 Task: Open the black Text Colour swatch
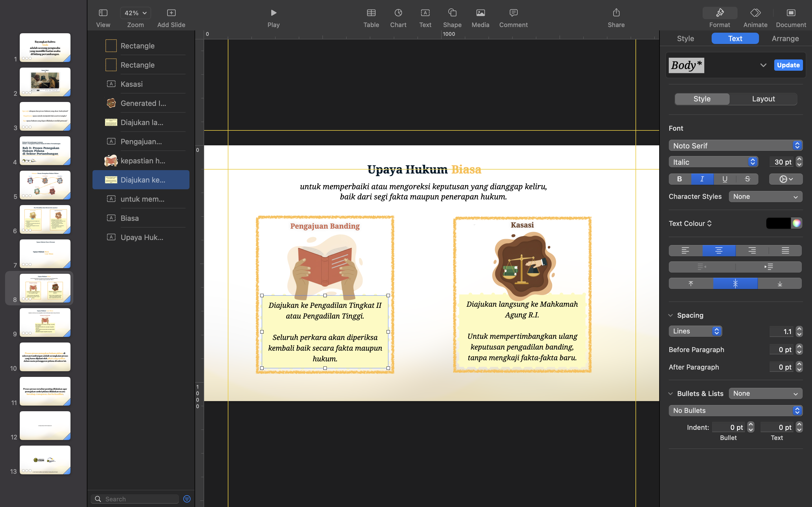pyautogui.click(x=778, y=223)
